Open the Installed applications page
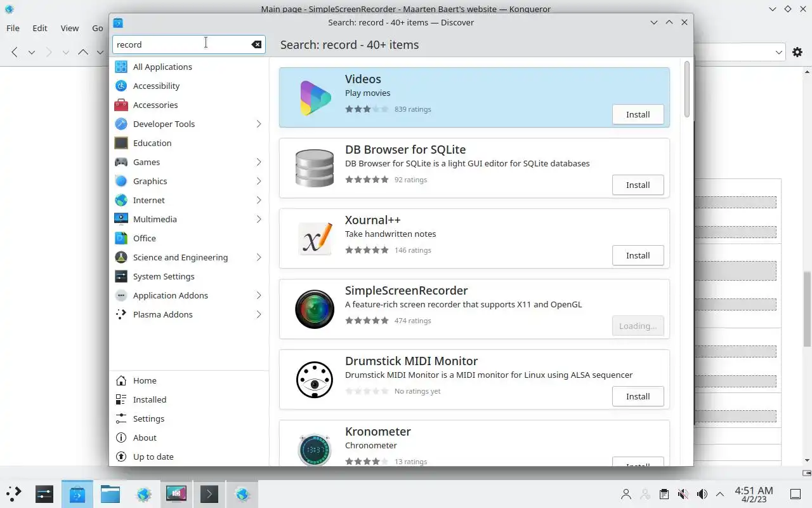Screen dimensions: 812x508 [189, 399]
